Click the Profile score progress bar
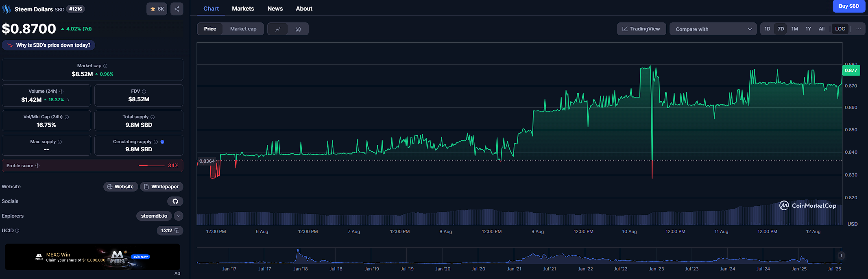 point(151,166)
